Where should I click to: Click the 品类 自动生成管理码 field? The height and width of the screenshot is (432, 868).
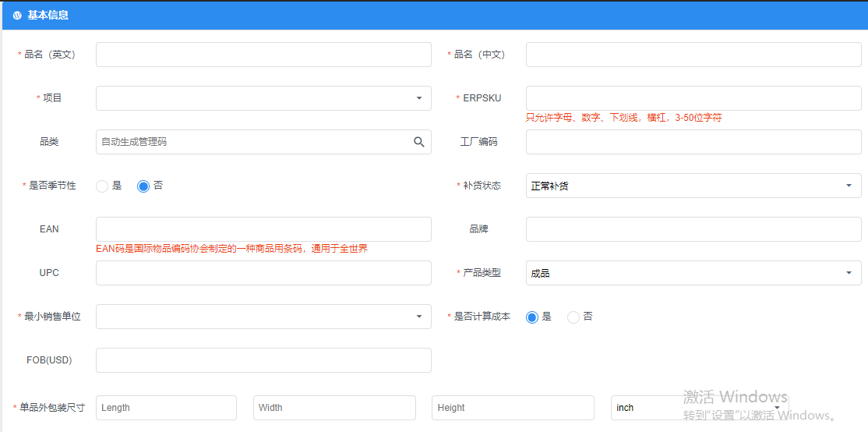pos(263,142)
